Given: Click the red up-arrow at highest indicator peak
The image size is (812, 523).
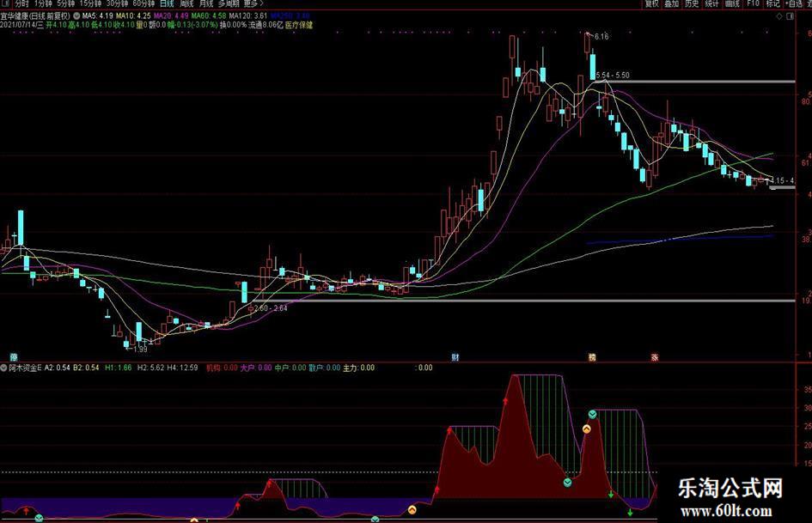Looking at the screenshot, I should (x=506, y=400).
